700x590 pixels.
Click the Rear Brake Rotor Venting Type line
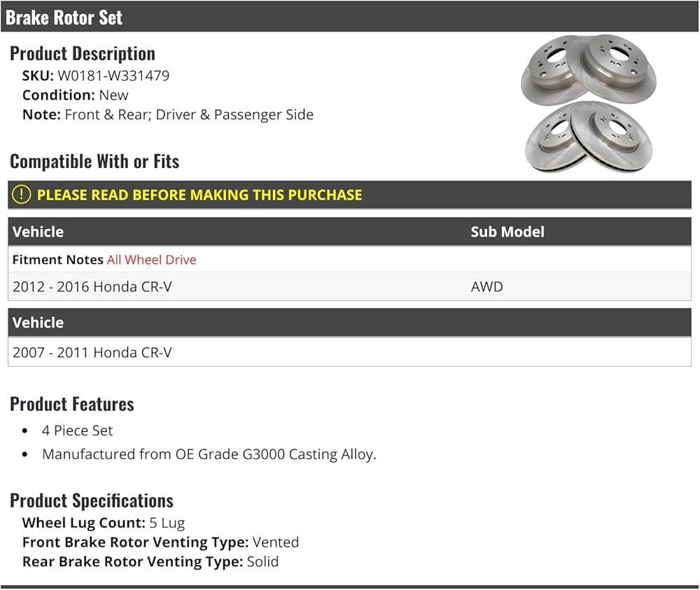point(150,561)
